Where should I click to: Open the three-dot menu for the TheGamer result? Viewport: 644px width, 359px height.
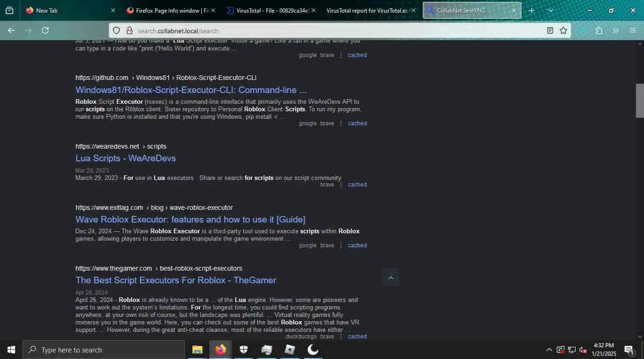pos(341,337)
